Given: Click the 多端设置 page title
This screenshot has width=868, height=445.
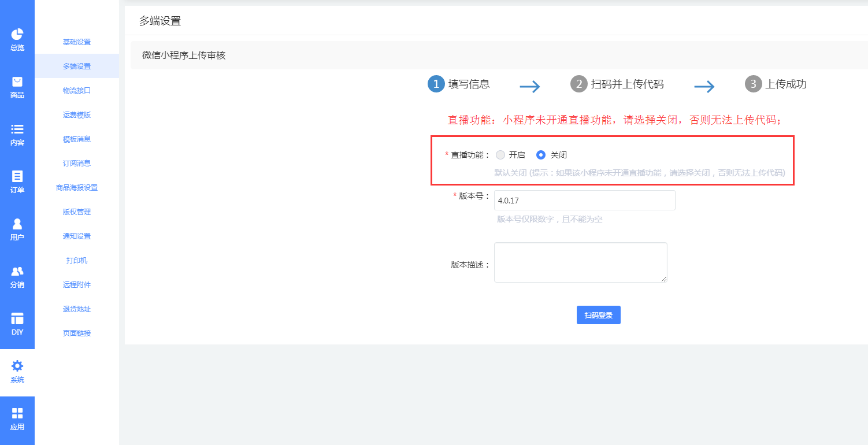Looking at the screenshot, I should pos(160,21).
